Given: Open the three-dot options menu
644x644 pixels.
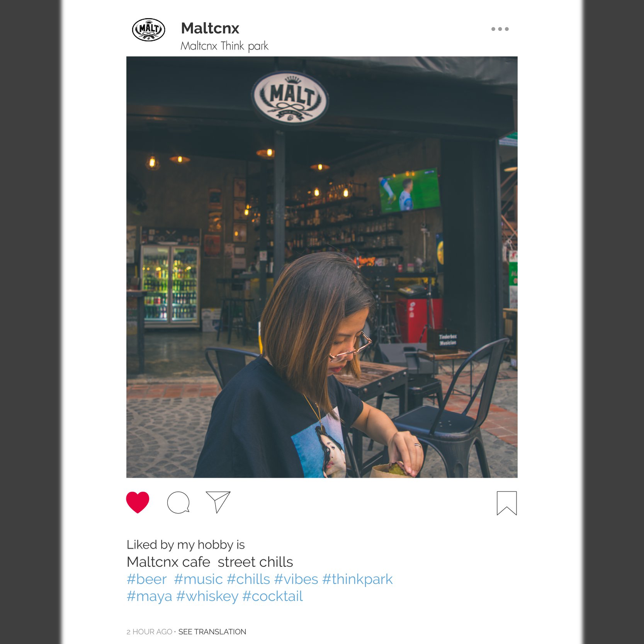Looking at the screenshot, I should pos(500,29).
